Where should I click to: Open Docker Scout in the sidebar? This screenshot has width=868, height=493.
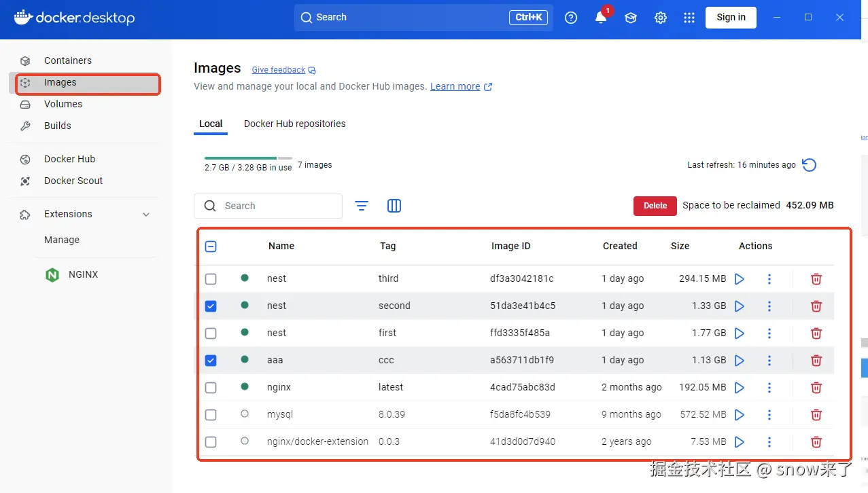pos(84,181)
